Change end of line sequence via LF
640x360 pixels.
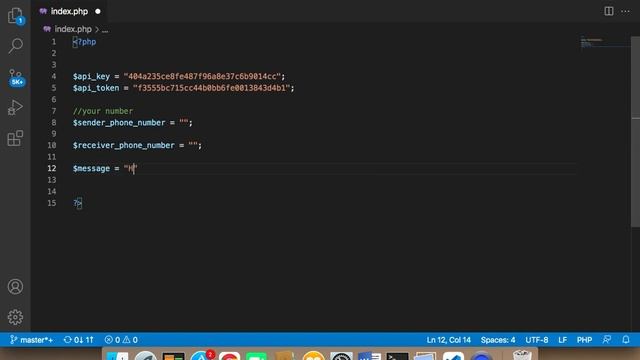(x=562, y=340)
